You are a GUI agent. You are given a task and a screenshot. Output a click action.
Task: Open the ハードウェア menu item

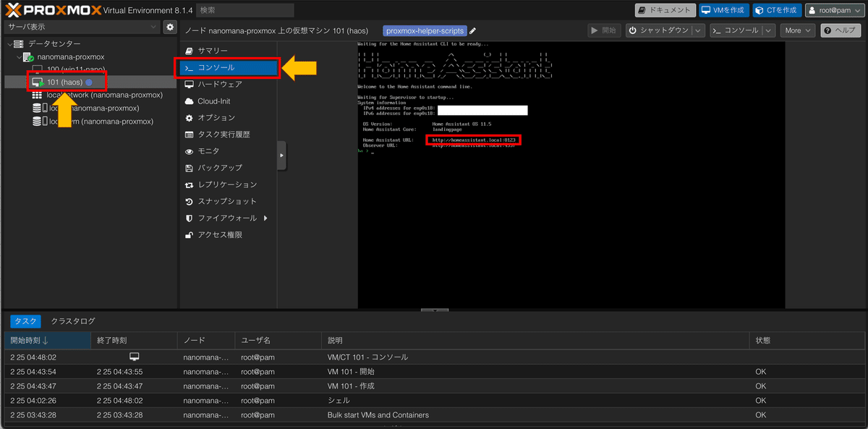click(229, 84)
